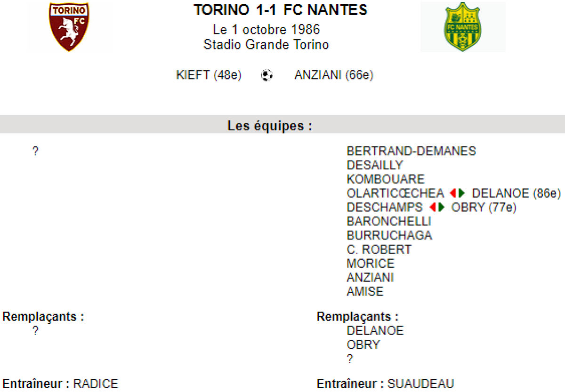This screenshot has height=392, width=565.
Task: Click substitute OBRY (77e) entry
Action: tap(484, 208)
